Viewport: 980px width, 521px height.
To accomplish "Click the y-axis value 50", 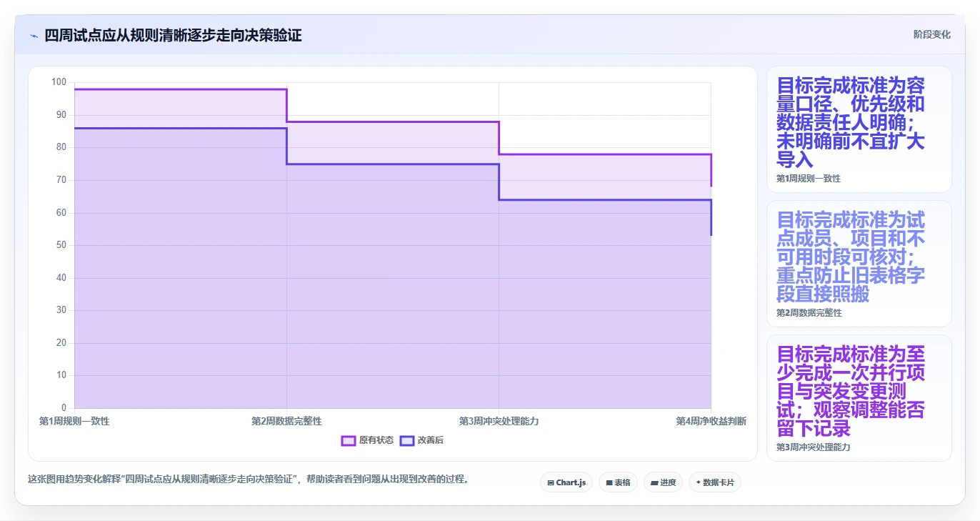I will click(x=61, y=245).
